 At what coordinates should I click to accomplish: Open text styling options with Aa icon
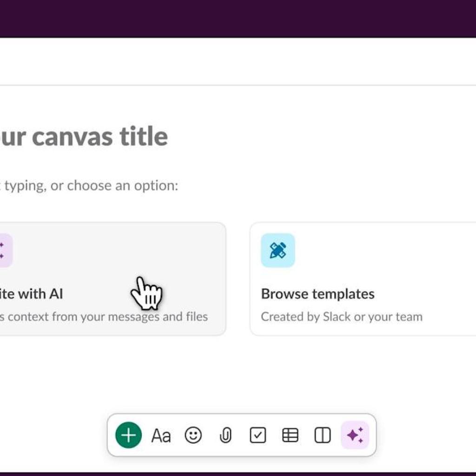point(161,435)
